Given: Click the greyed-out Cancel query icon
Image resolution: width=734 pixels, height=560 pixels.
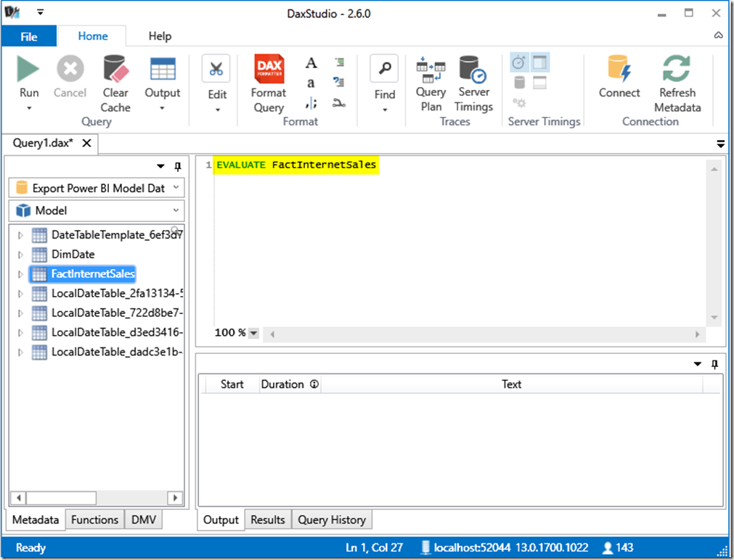Looking at the screenshot, I should 70,68.
